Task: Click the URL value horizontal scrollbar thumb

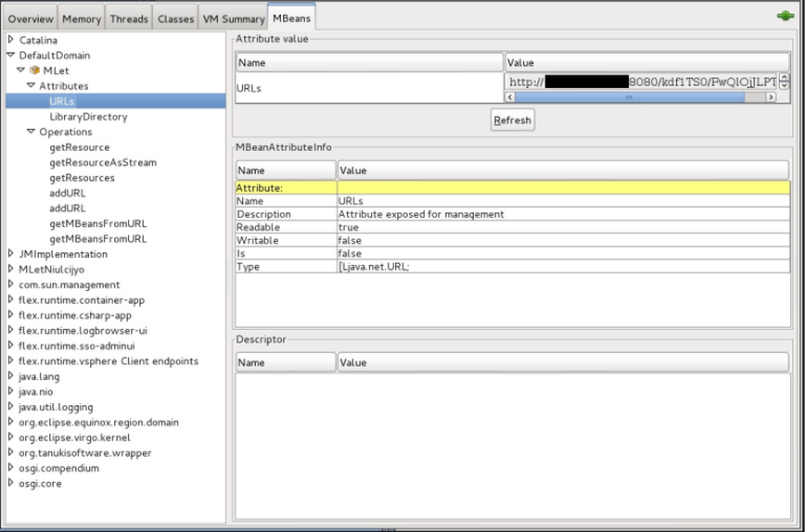Action: pyautogui.click(x=630, y=97)
